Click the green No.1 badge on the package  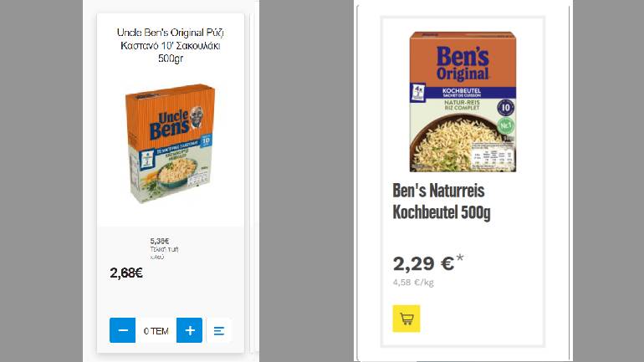click(504, 127)
